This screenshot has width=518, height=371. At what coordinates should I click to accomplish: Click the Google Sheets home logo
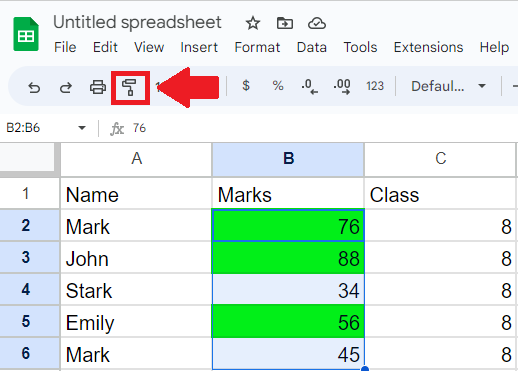26,34
